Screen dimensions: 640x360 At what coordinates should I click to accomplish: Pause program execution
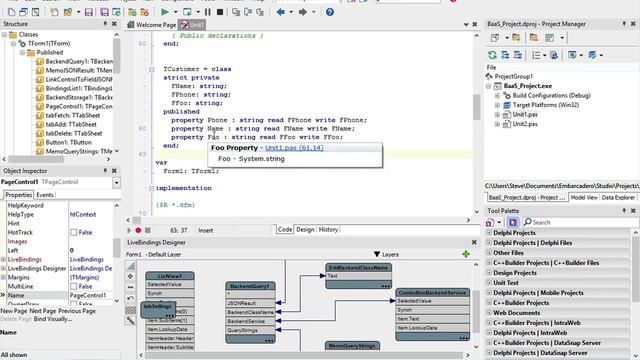208,12
